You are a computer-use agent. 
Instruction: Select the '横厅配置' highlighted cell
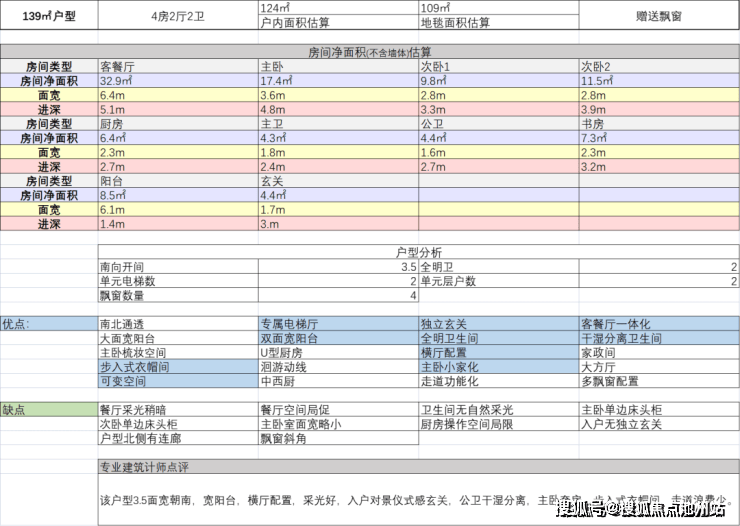(x=499, y=352)
